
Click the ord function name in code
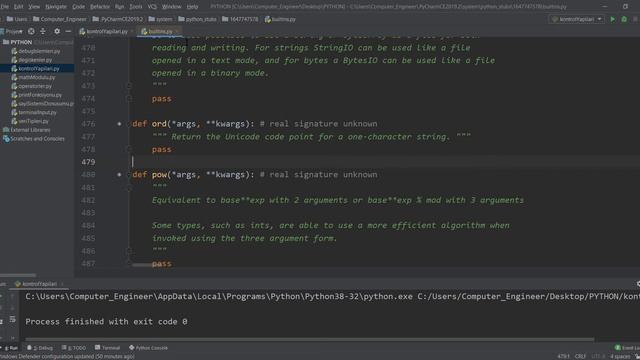[x=159, y=124]
